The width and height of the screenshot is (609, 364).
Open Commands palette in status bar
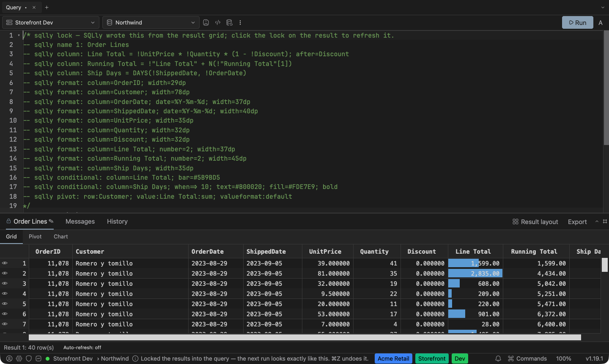(x=527, y=359)
